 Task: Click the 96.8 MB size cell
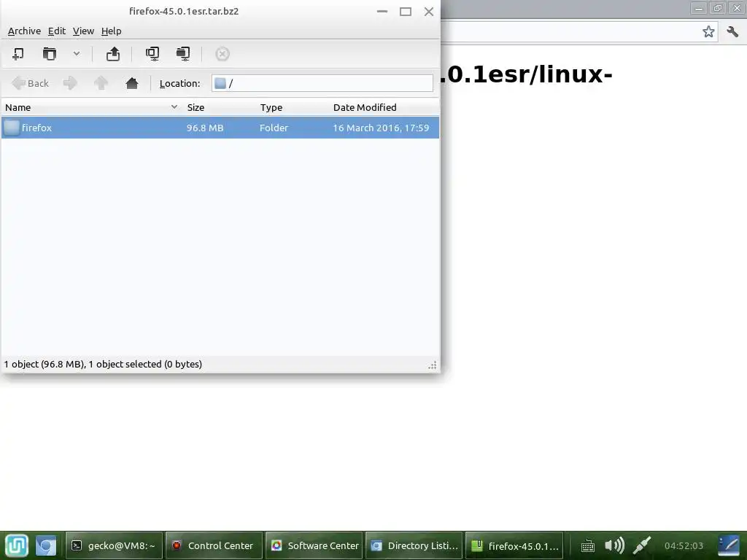point(205,128)
